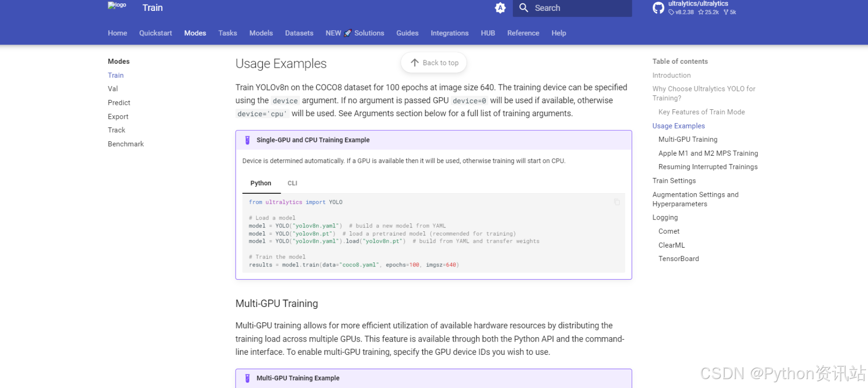This screenshot has width=868, height=388.
Task: Switch to the Guides tab
Action: click(x=407, y=33)
